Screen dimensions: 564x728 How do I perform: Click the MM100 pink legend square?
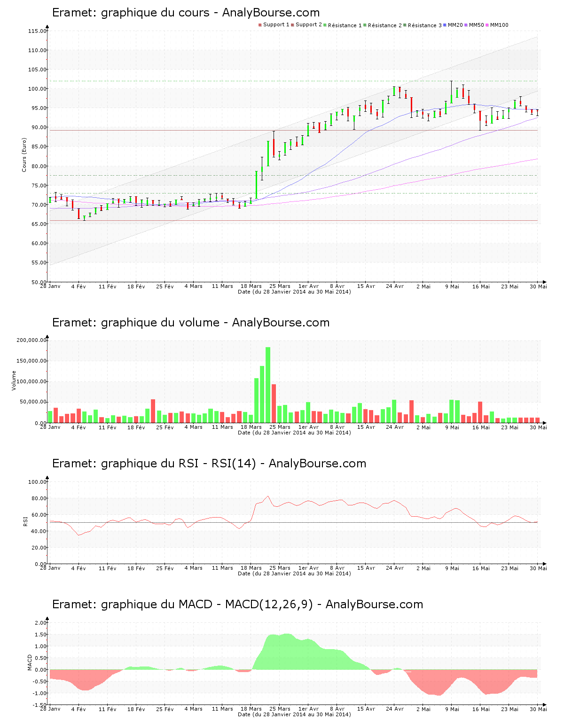(487, 25)
